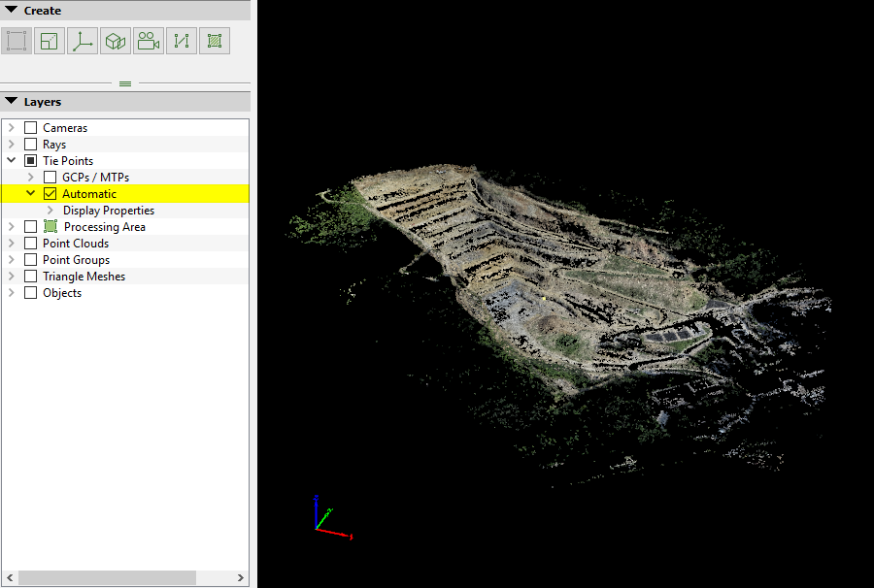874x588 pixels.
Task: Tick the Triangle Meshes checkbox
Action: [31, 277]
